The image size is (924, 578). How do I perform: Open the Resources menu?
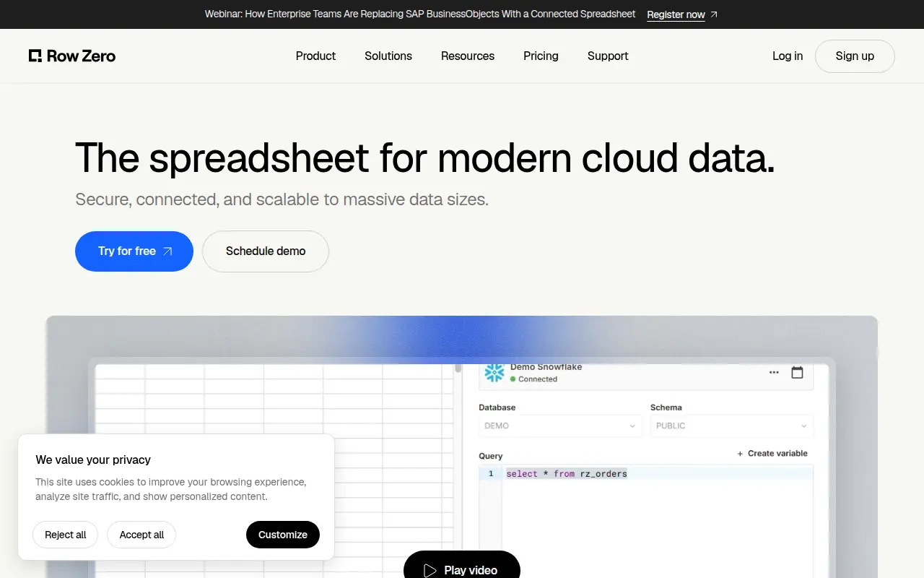tap(468, 56)
